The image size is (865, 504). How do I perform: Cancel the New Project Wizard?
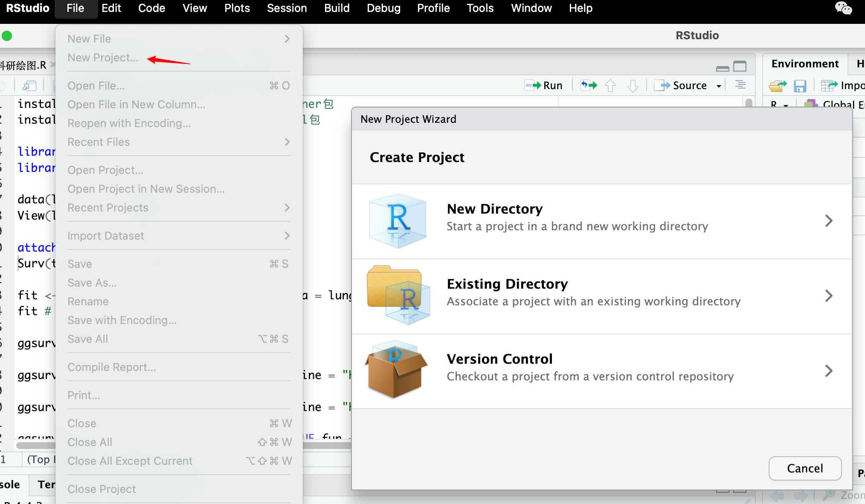point(805,468)
